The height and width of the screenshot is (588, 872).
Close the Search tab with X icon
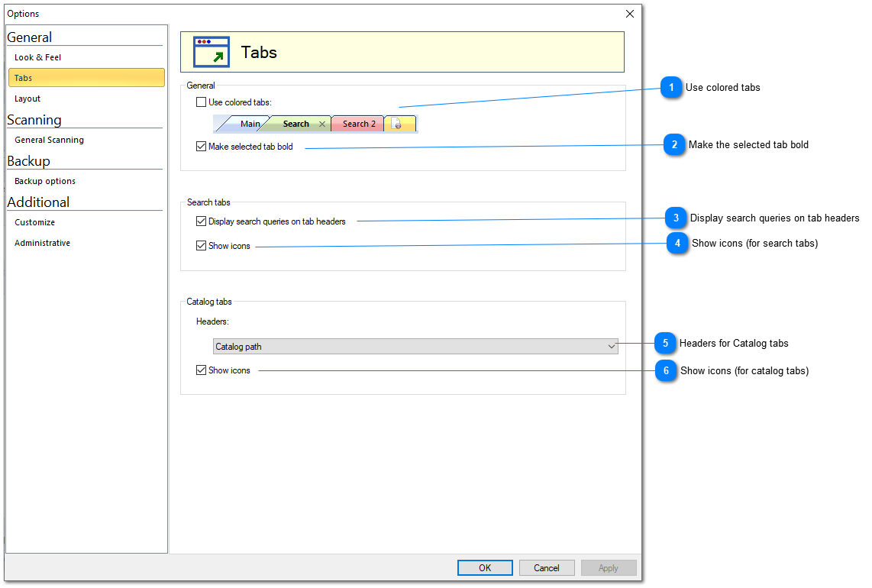pyautogui.click(x=322, y=124)
